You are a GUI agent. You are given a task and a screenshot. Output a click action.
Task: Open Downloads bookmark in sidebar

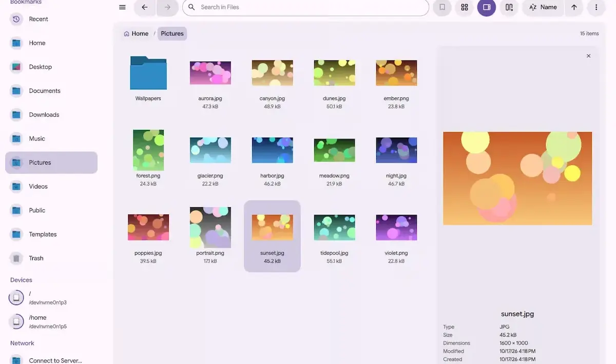click(51, 115)
